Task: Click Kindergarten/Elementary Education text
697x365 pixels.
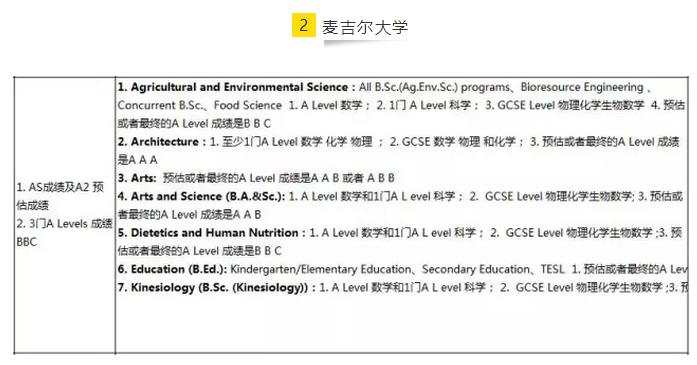Action: click(x=320, y=269)
